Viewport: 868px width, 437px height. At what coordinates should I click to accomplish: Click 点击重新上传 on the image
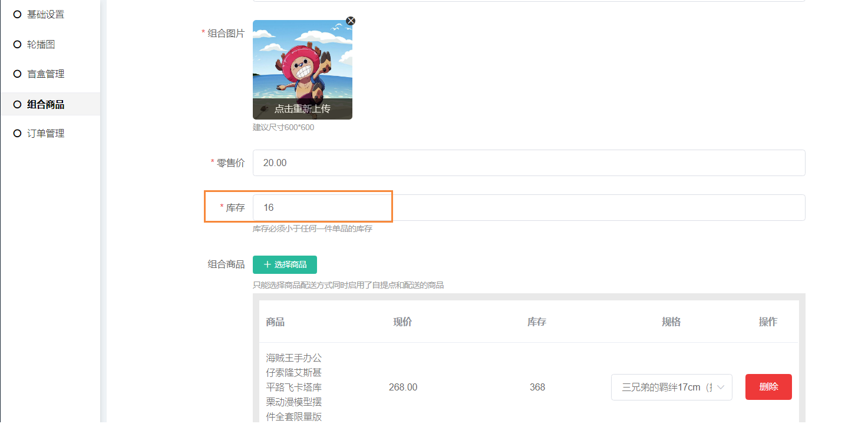click(302, 108)
